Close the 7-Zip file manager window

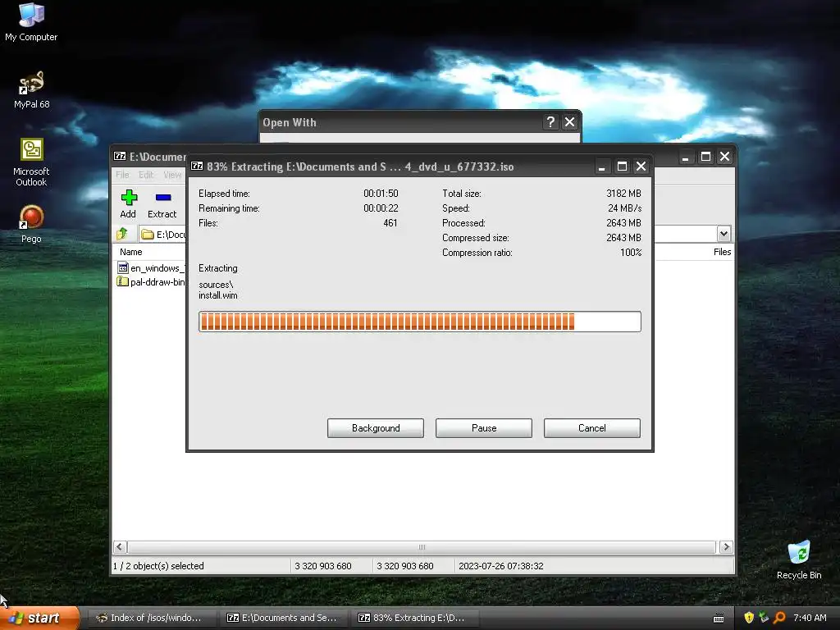[x=724, y=157]
